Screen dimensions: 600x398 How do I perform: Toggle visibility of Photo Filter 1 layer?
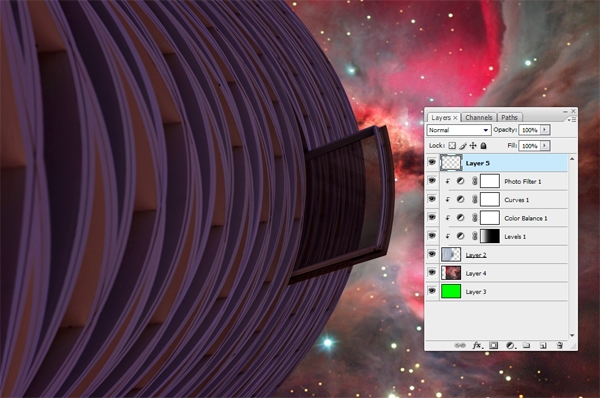point(432,181)
